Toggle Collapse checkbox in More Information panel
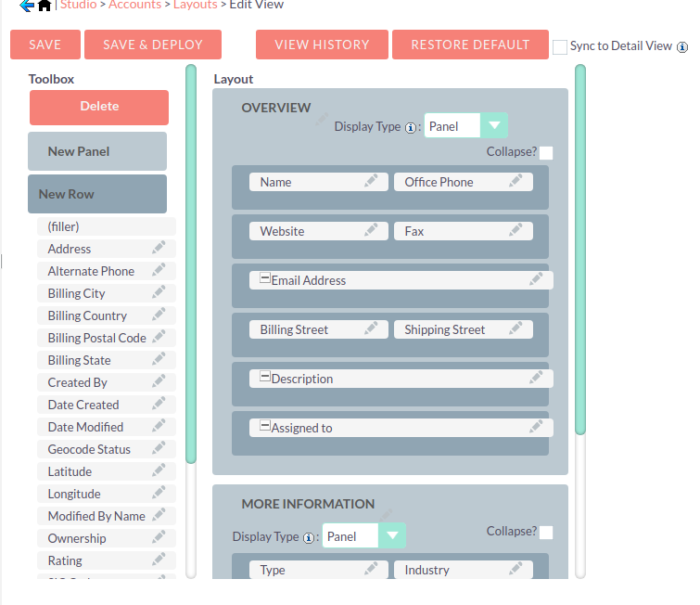This screenshot has width=700, height=605. 546,533
